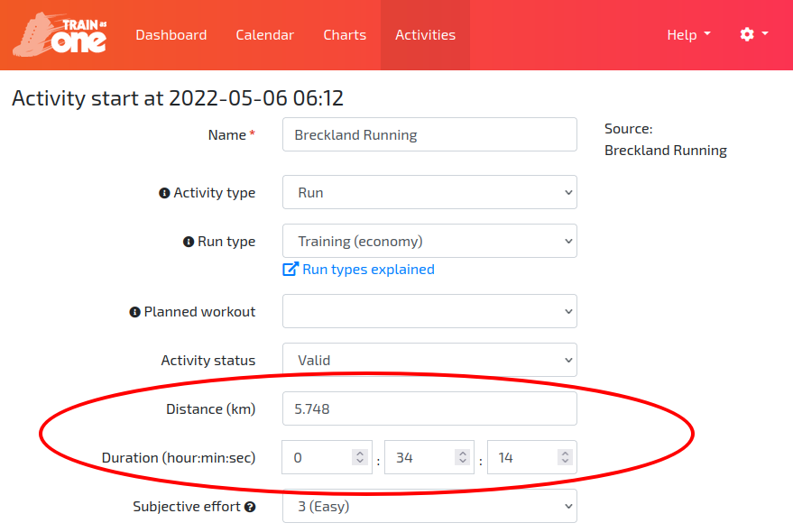The width and height of the screenshot is (793, 532).
Task: Click the external link icon near Run types explained
Action: tap(289, 269)
